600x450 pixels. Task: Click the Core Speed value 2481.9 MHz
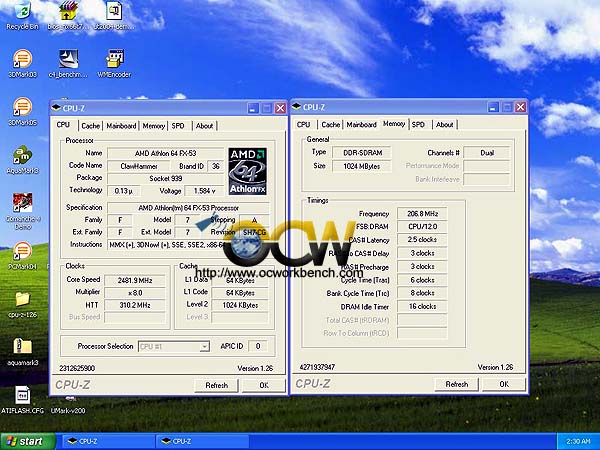pos(135,280)
